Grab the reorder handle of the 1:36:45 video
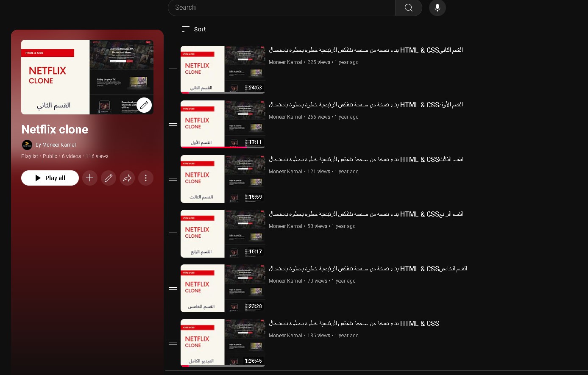The width and height of the screenshot is (588, 375). [173, 343]
